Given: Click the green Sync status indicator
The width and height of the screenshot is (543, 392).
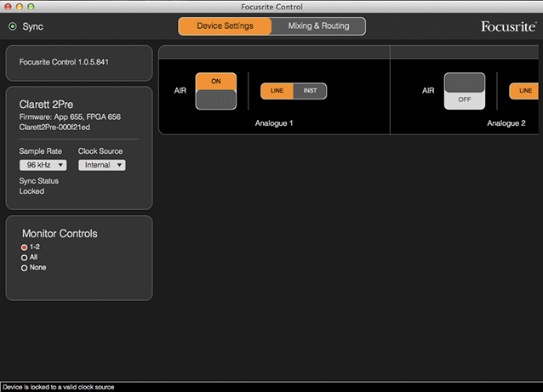Looking at the screenshot, I should coord(13,26).
